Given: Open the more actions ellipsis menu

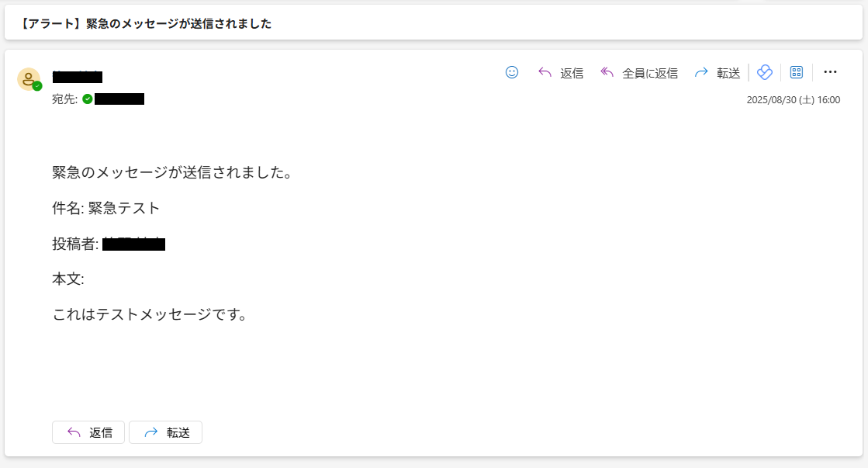Looking at the screenshot, I should pyautogui.click(x=830, y=72).
